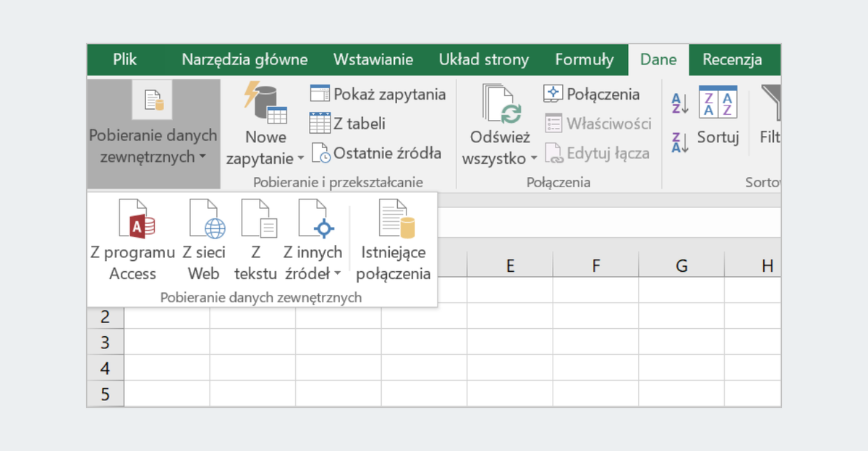Switch to the Wstawianie tab

point(373,60)
